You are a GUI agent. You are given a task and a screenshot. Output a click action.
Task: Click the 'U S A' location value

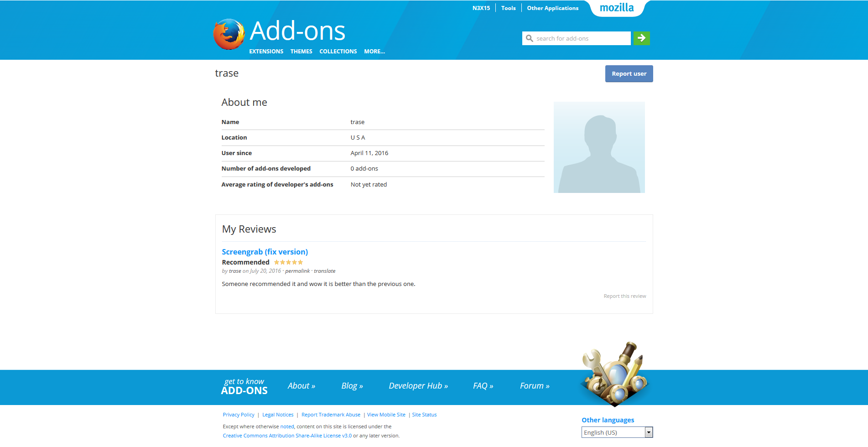(358, 138)
